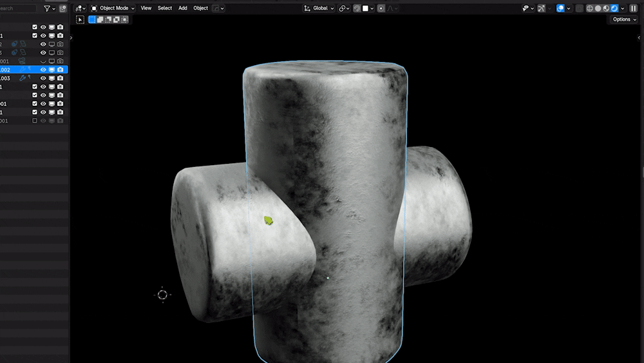Toggle X-ray mode

pyautogui.click(x=580, y=8)
